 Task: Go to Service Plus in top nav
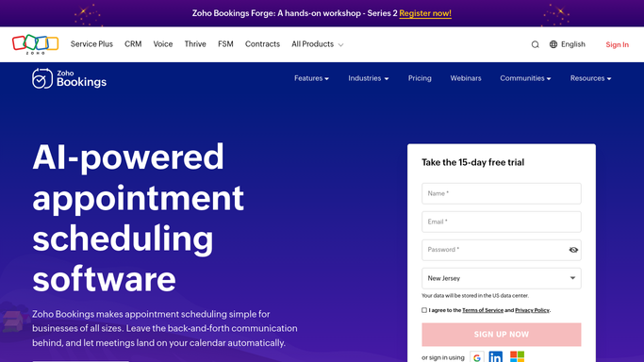[91, 44]
